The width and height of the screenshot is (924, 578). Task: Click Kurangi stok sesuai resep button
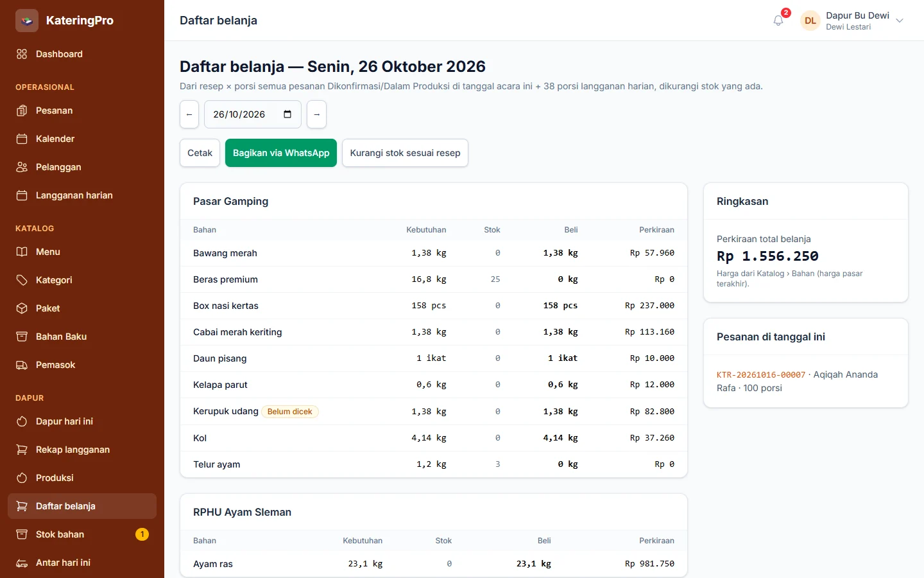coord(405,153)
